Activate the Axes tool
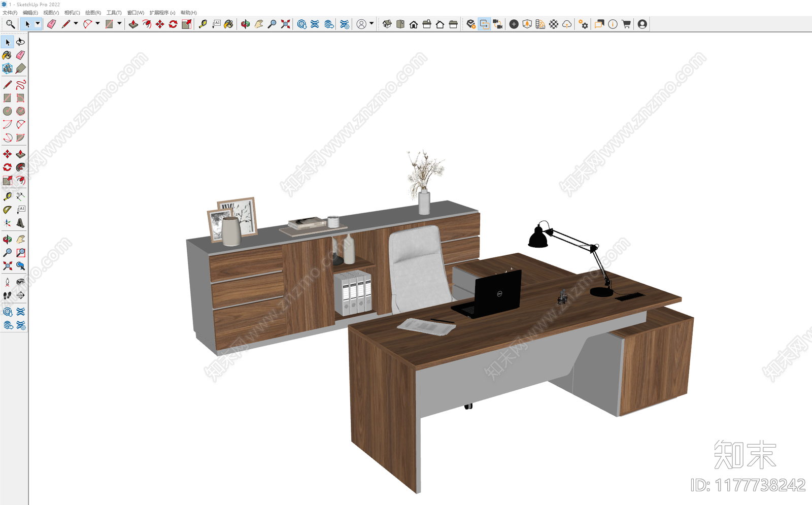 point(8,223)
